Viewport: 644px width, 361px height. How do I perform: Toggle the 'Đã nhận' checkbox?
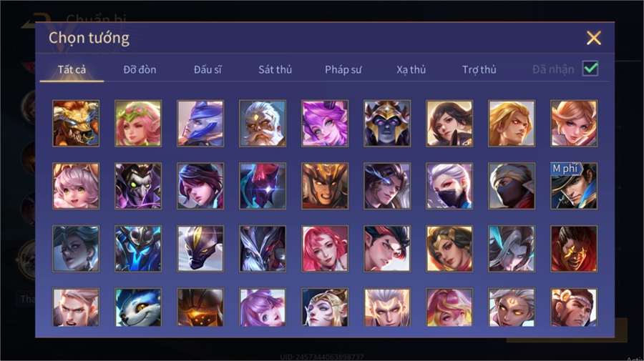(x=590, y=69)
